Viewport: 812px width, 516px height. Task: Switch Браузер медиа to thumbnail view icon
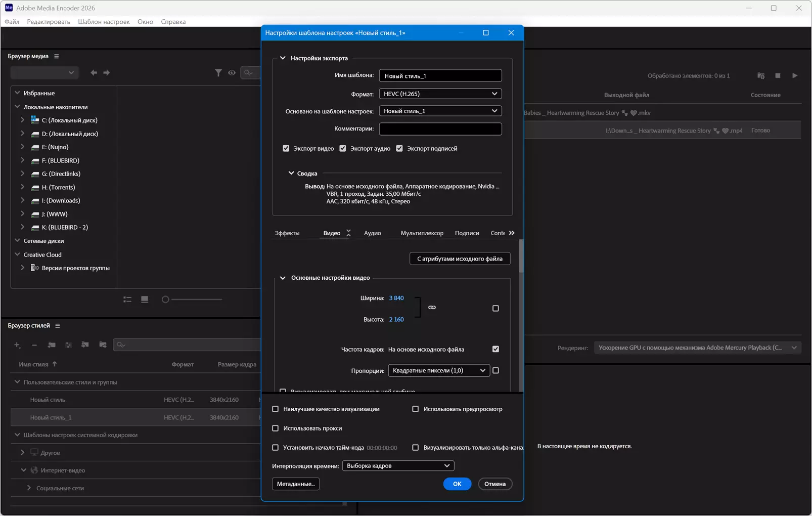point(145,299)
